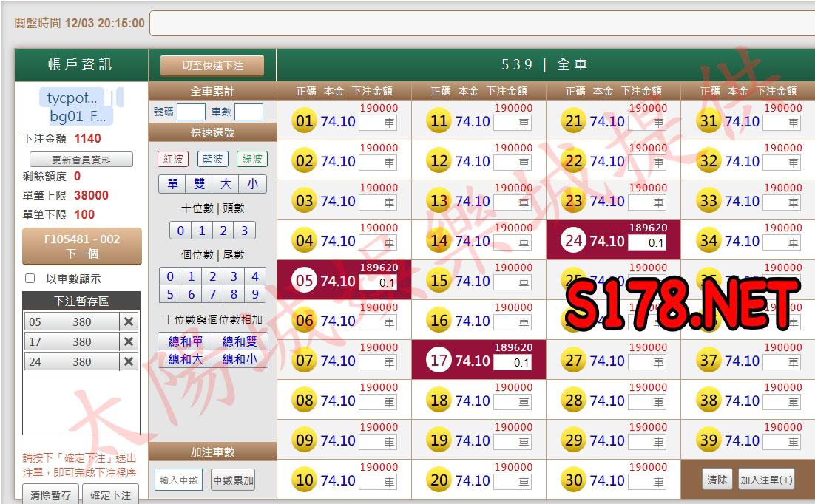This screenshot has height=504, width=815.
Task: Remove entry 24 from the bet holding list
Action: 129,361
